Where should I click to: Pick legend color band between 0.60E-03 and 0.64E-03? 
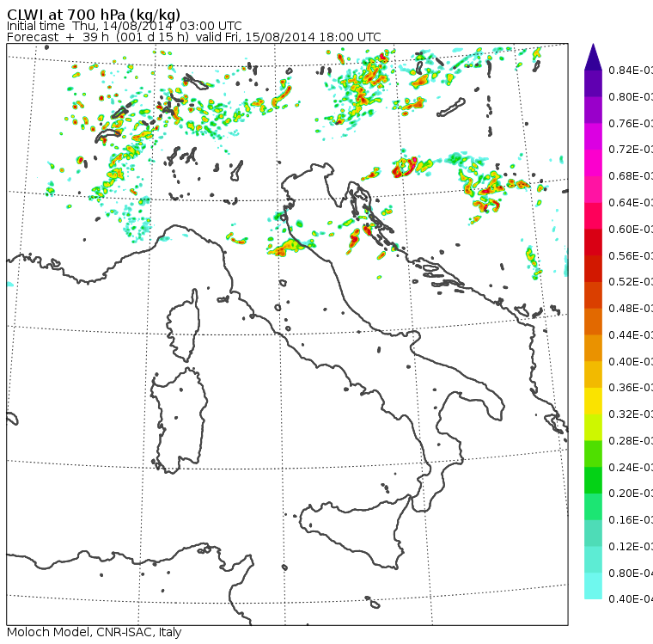[593, 216]
